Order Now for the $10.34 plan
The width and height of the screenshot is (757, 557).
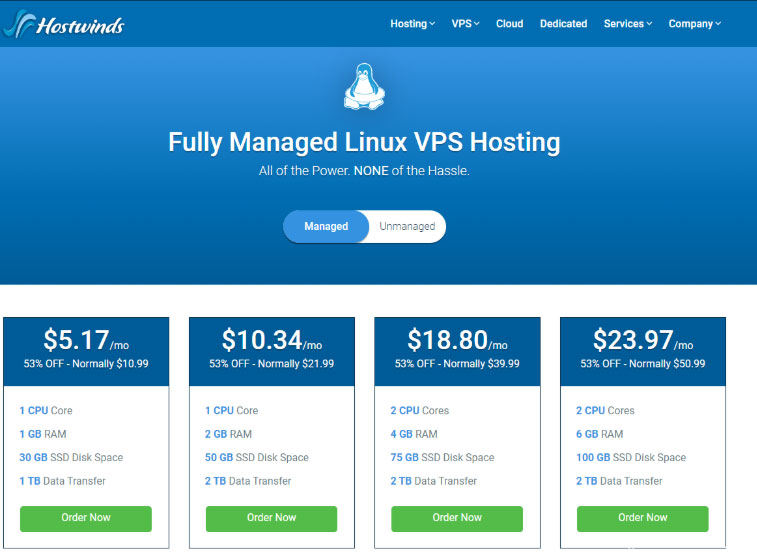271,518
